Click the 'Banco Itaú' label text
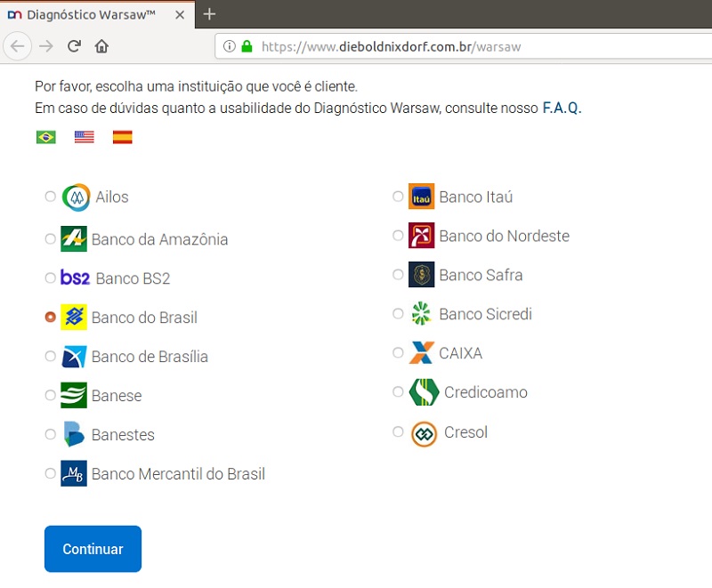The height and width of the screenshot is (588, 712). [x=476, y=197]
